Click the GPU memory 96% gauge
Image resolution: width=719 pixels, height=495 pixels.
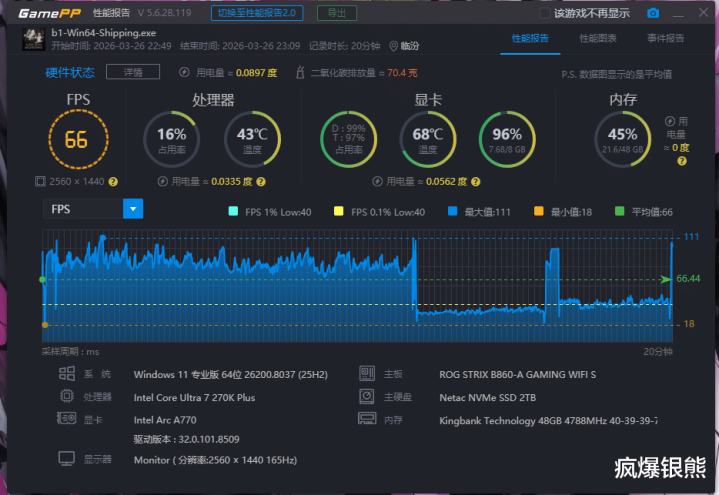[507, 139]
